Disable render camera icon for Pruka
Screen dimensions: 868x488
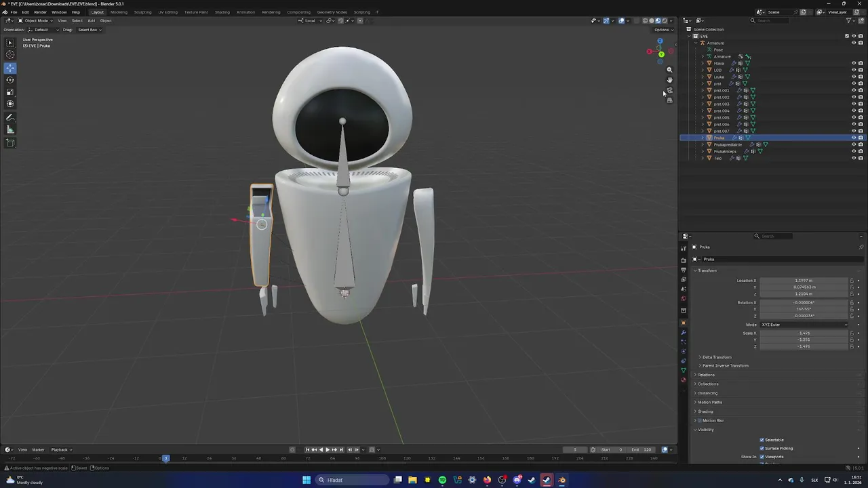(x=861, y=138)
